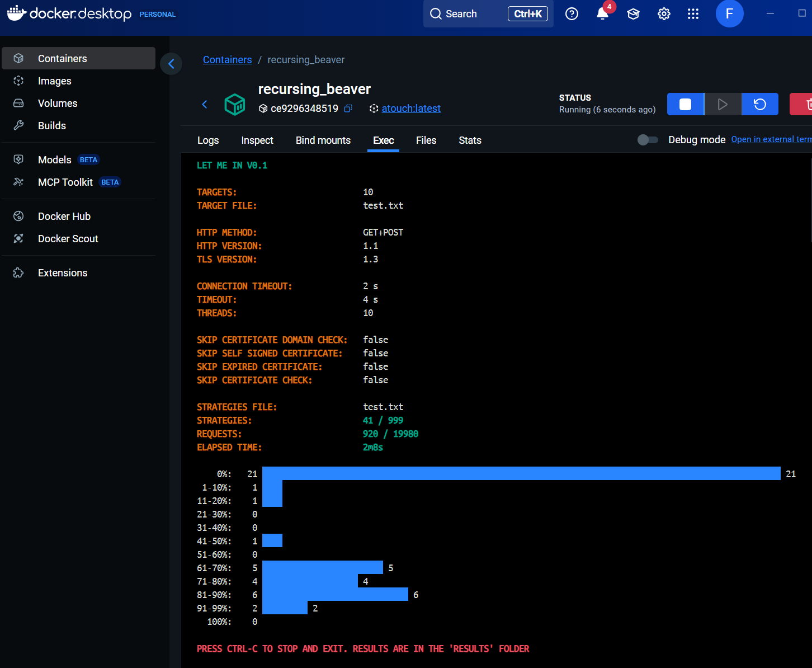Toggle the Debug mode switch
Screen dimensions: 812x668
648,140
